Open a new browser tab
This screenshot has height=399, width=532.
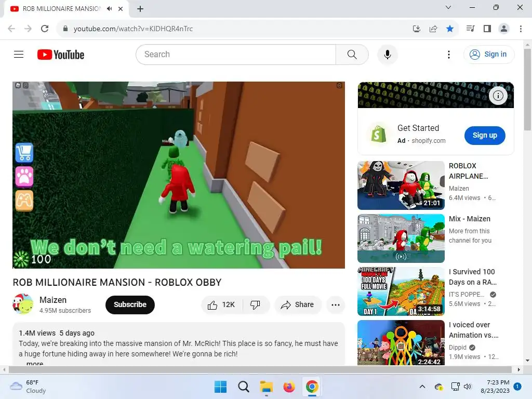tap(140, 9)
